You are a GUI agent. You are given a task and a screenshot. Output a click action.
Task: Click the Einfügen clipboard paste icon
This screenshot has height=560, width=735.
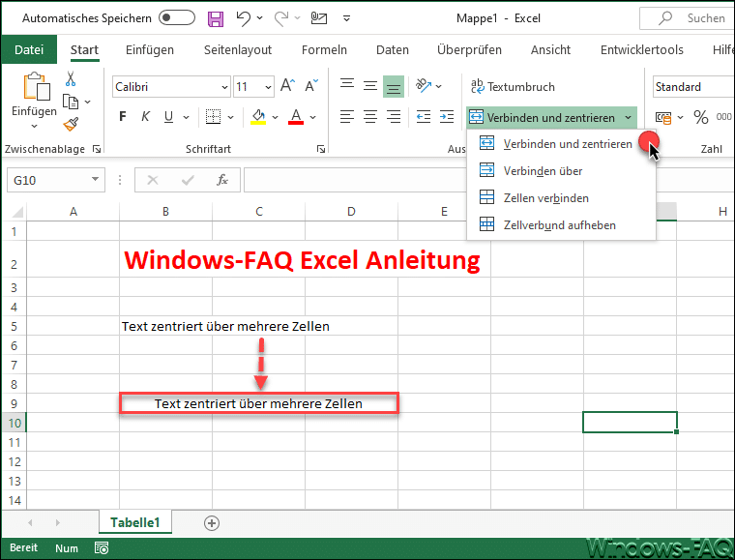tap(37, 86)
